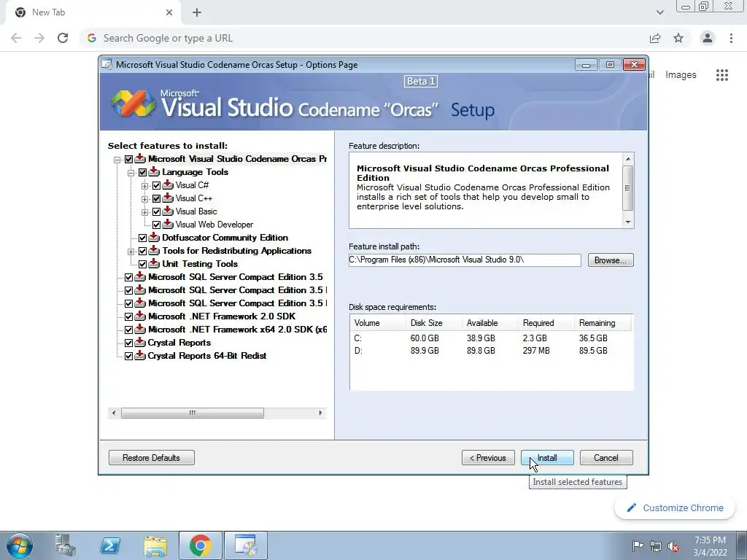Launch PowerShell from the taskbar

pos(111,545)
